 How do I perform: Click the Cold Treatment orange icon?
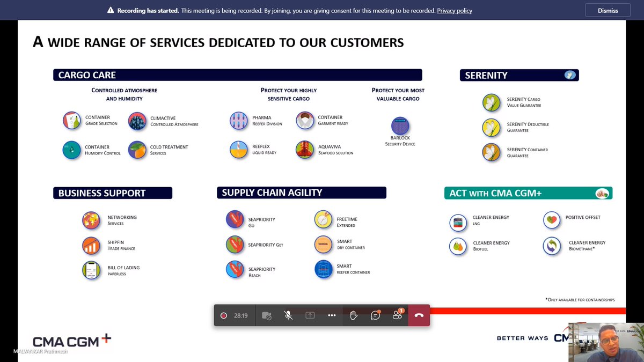tap(137, 150)
